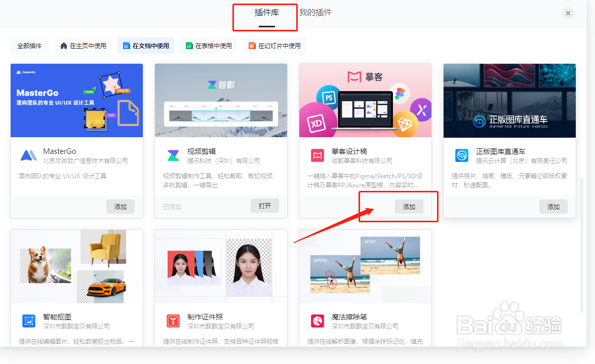Select the 正版图库直通车 plugin title
The height and width of the screenshot is (364, 595).
pyautogui.click(x=500, y=151)
